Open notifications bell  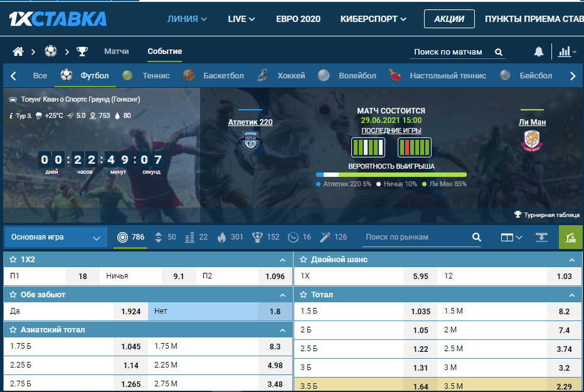539,51
